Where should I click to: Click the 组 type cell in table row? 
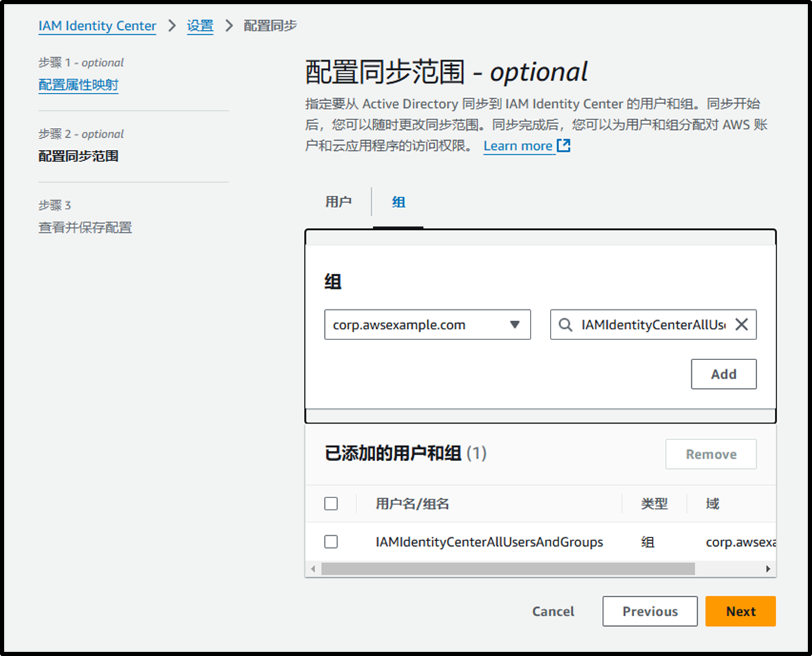tap(647, 542)
